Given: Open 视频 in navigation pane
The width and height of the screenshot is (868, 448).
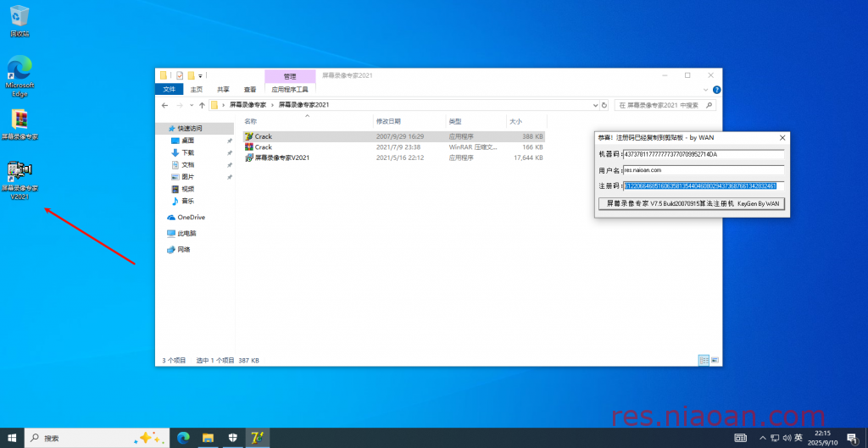Looking at the screenshot, I should [187, 189].
